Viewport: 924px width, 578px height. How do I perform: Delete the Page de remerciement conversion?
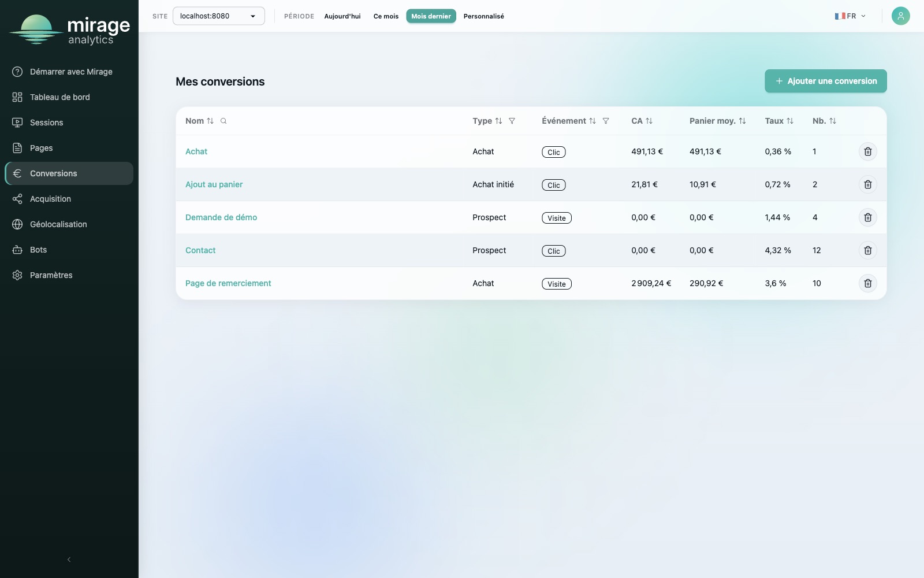point(867,283)
